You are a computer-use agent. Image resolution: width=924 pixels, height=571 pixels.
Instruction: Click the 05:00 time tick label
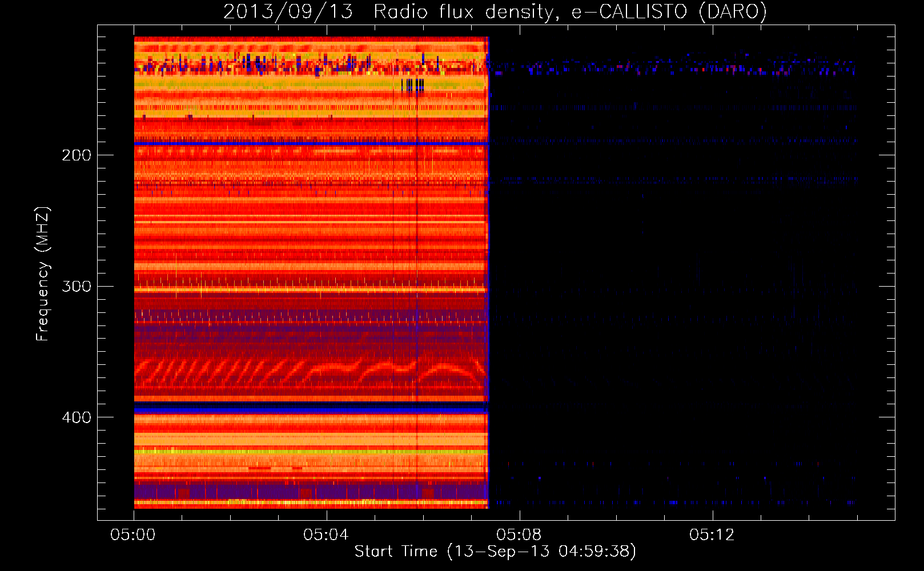pyautogui.click(x=133, y=534)
